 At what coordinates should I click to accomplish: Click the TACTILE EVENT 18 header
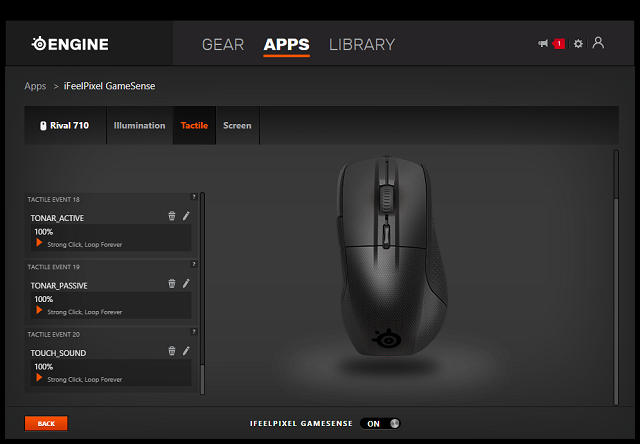53,200
